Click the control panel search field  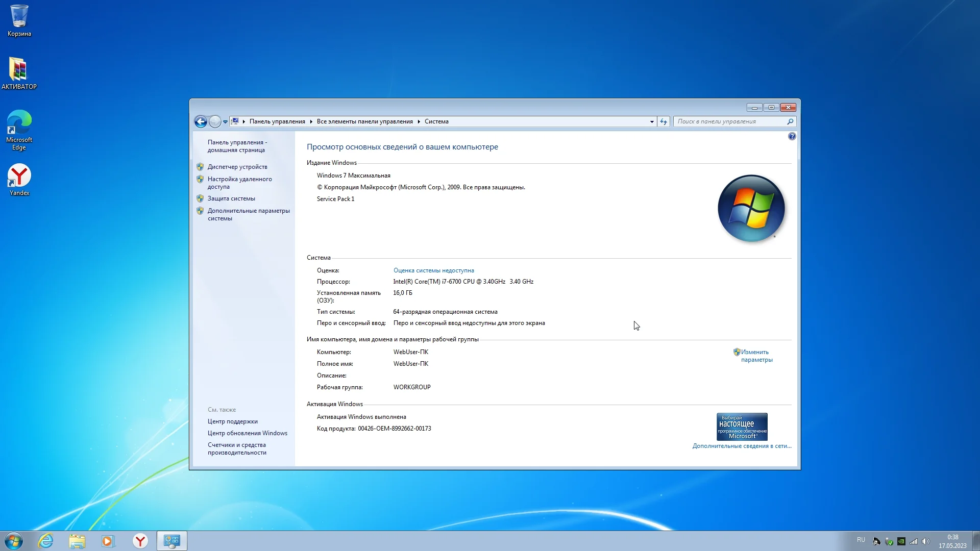point(729,121)
